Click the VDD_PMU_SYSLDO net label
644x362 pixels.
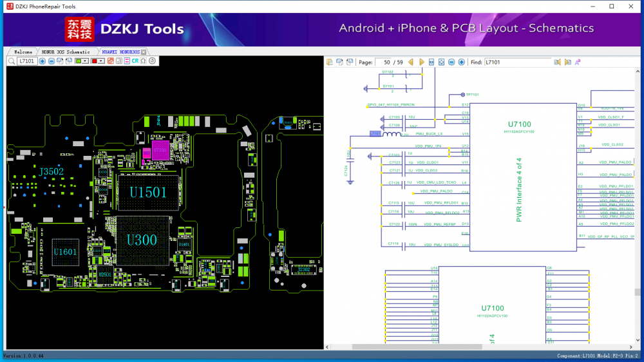[x=441, y=245]
